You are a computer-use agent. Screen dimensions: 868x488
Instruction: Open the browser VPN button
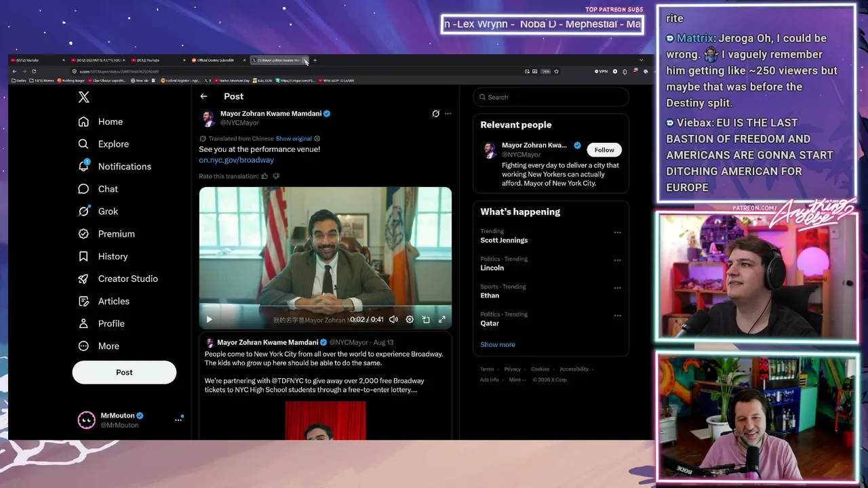tap(601, 71)
